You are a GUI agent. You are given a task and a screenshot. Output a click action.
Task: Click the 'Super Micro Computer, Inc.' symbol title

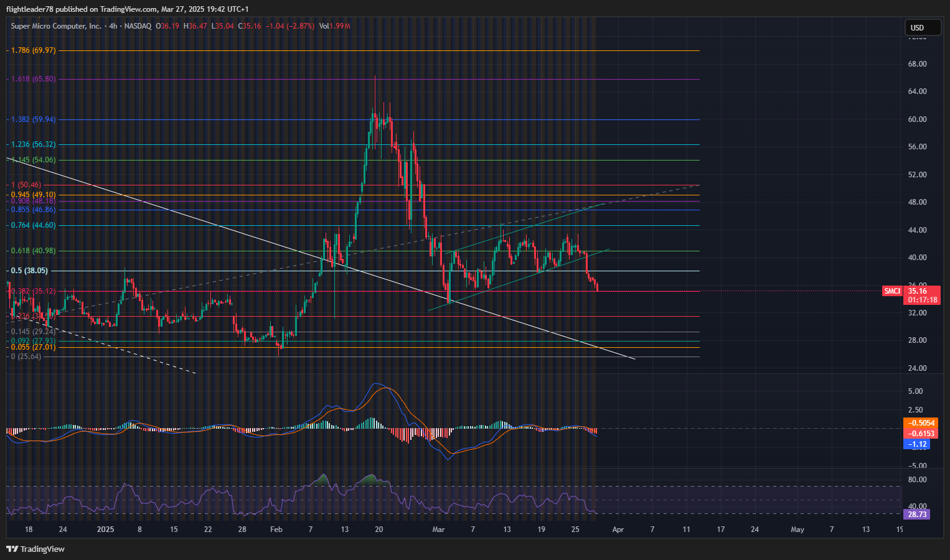(x=56, y=26)
